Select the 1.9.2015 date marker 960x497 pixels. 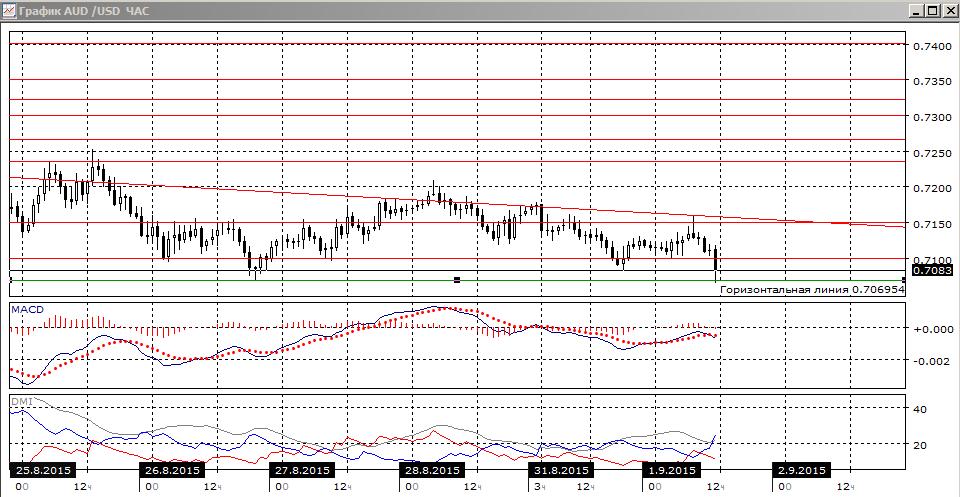point(671,471)
